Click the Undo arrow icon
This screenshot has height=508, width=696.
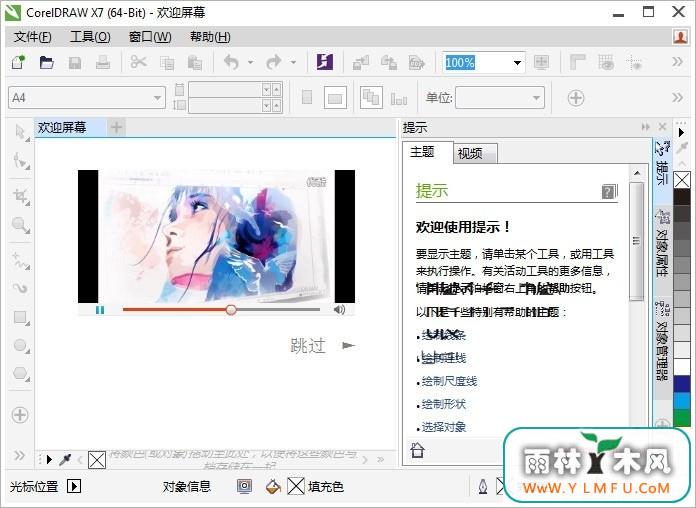(232, 62)
